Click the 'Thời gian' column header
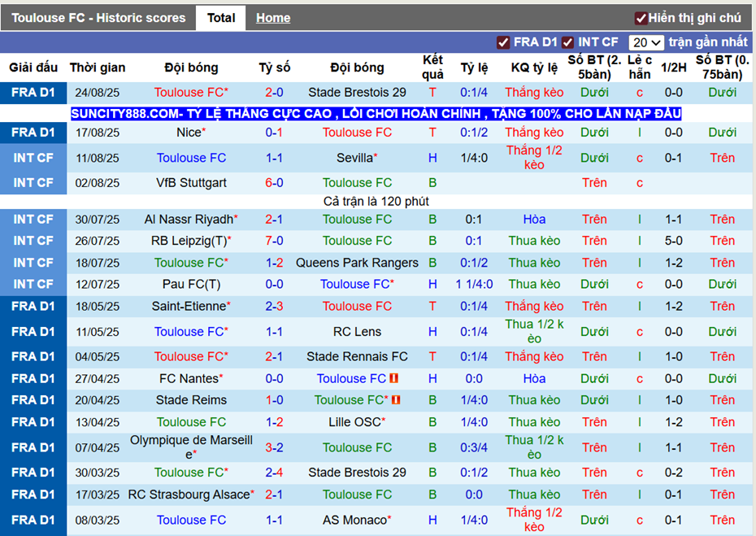The height and width of the screenshot is (536, 756). (x=98, y=68)
